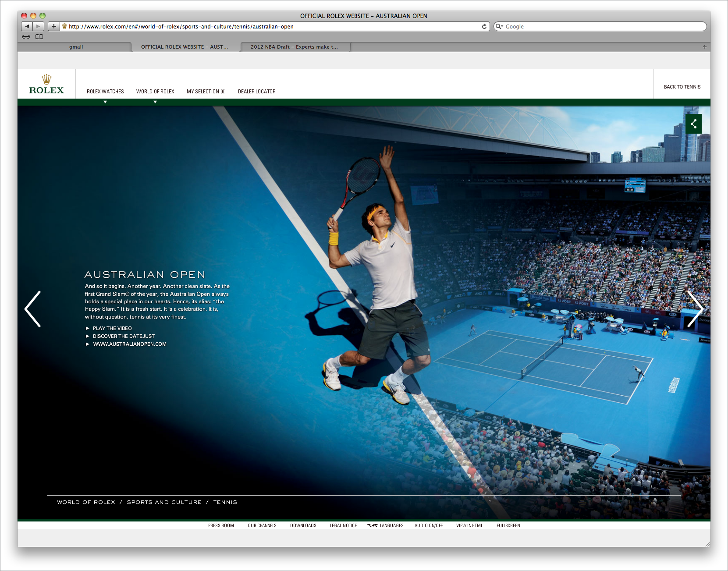This screenshot has height=571, width=728.
Task: Click the Australian Open heading
Action: 145,274
